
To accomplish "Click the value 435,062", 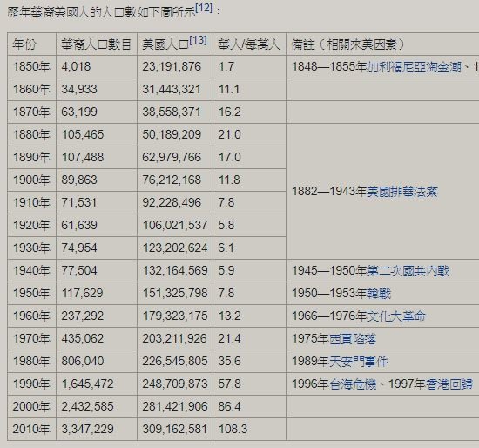I will [83, 338].
